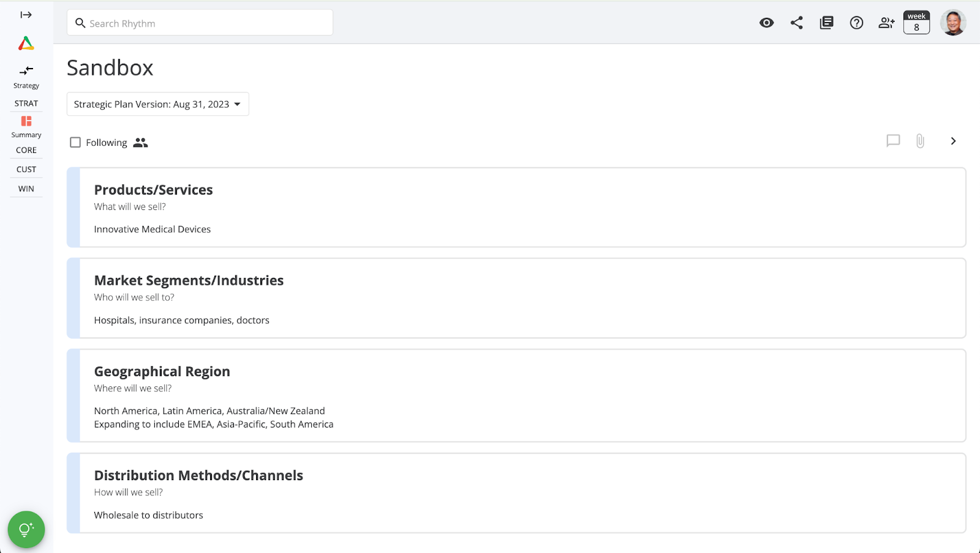Open the green lightbulb ideas button
Image resolution: width=980 pixels, height=553 pixels.
[x=26, y=529]
